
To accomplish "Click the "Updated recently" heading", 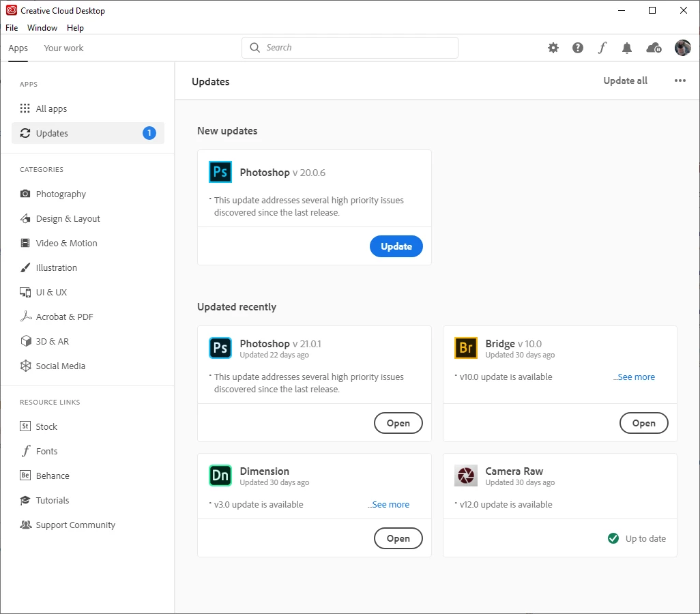I will tap(237, 307).
